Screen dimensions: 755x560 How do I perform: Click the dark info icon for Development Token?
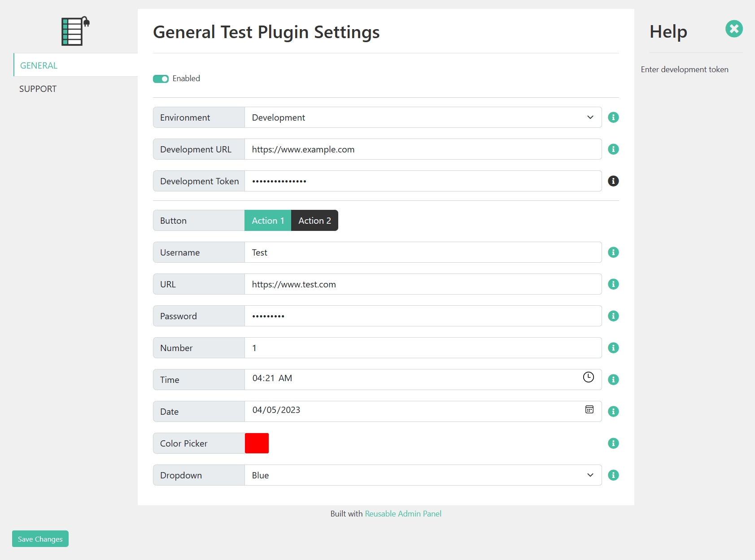pos(613,181)
